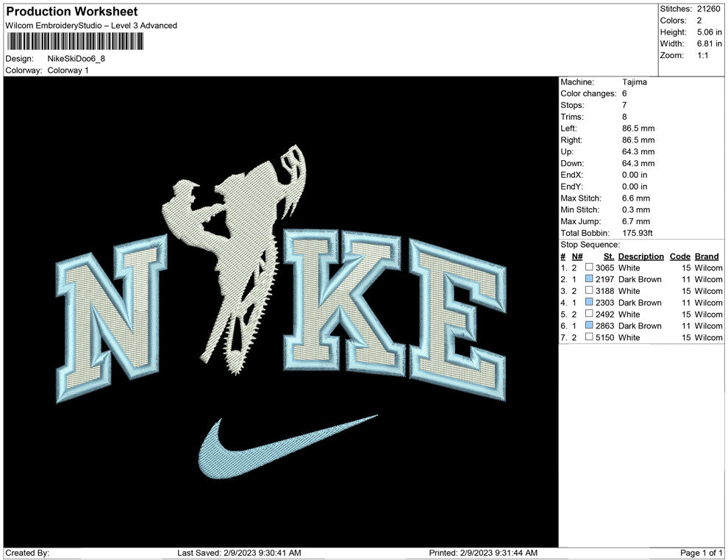Click the Height value "5.06 in"
Viewport: 728px width, 560px height.
coord(710,32)
